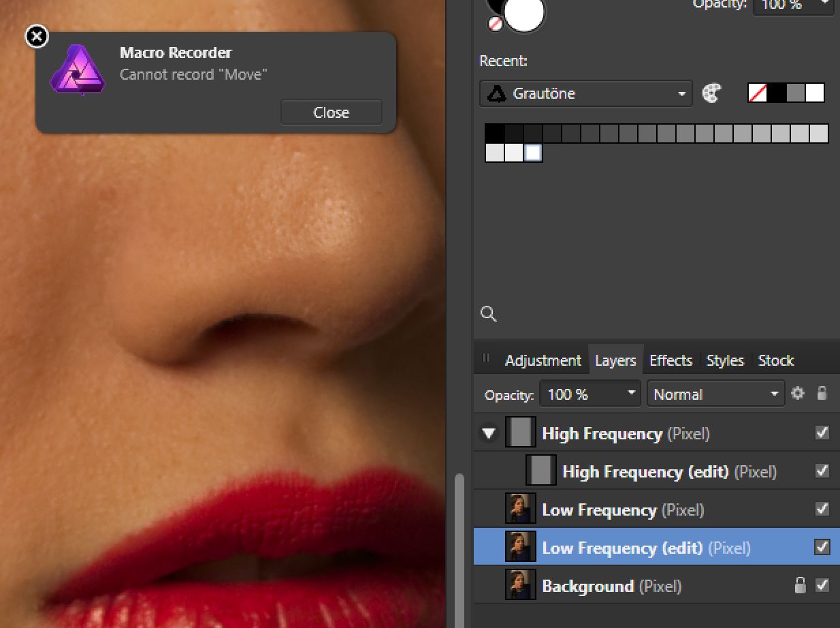Pick the gray swatch in the Recent row

(796, 93)
